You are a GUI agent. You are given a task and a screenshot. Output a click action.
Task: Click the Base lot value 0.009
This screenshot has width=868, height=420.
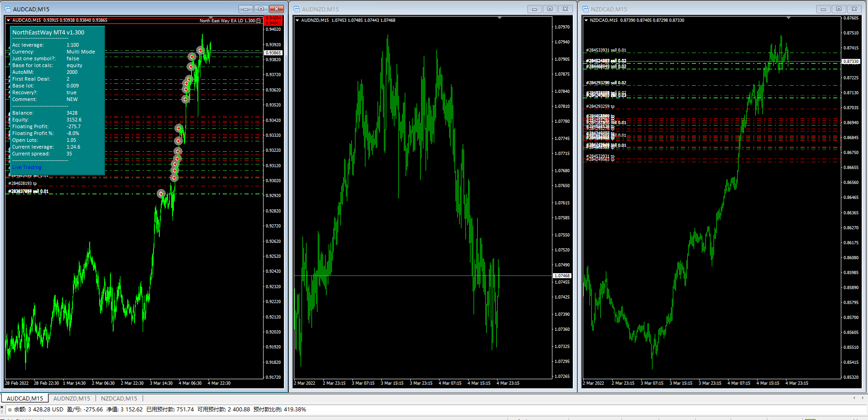(x=73, y=86)
